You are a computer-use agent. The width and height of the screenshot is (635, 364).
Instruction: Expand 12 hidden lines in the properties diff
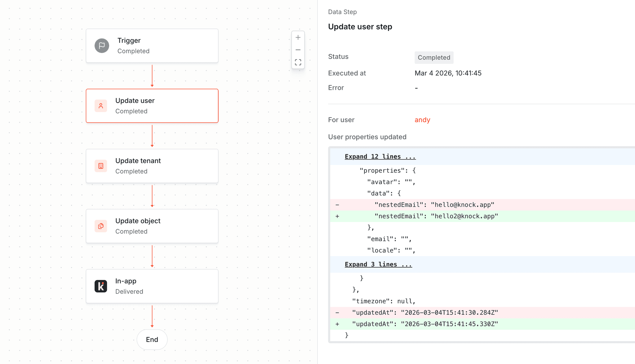(380, 156)
